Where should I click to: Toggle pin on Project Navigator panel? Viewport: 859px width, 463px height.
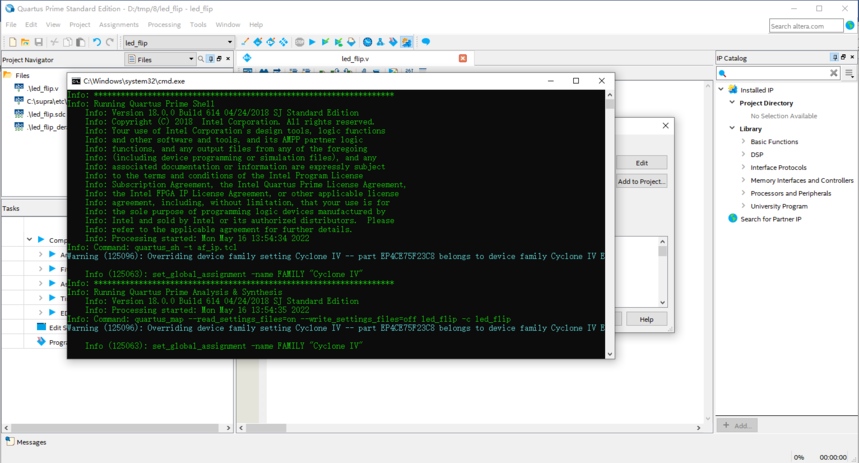(210, 59)
